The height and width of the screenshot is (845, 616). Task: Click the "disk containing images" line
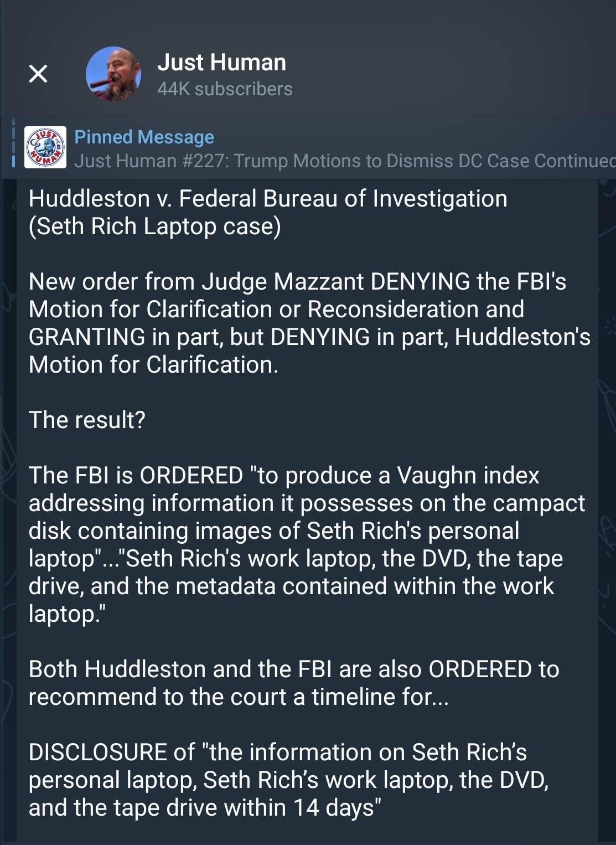[x=274, y=530]
